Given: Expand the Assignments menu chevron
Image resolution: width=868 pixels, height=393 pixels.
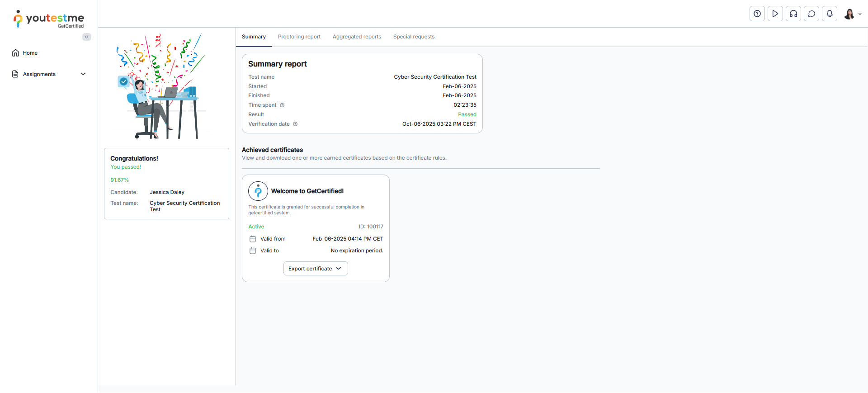Looking at the screenshot, I should coord(83,74).
